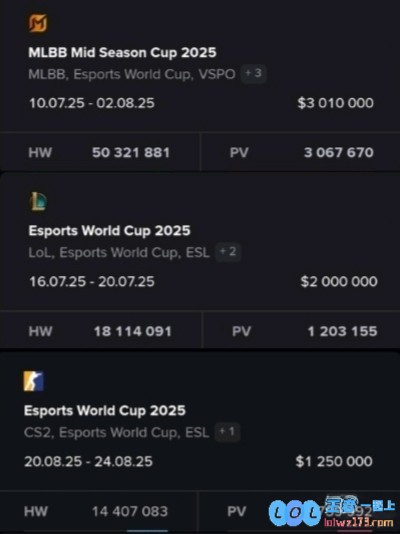The width and height of the screenshot is (400, 534).
Task: Expand the +1 tags badge on CS2 card
Action: (227, 432)
